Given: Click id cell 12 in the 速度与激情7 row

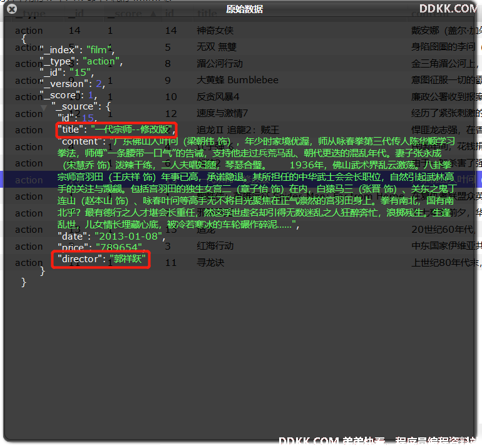Looking at the screenshot, I should point(171,113).
